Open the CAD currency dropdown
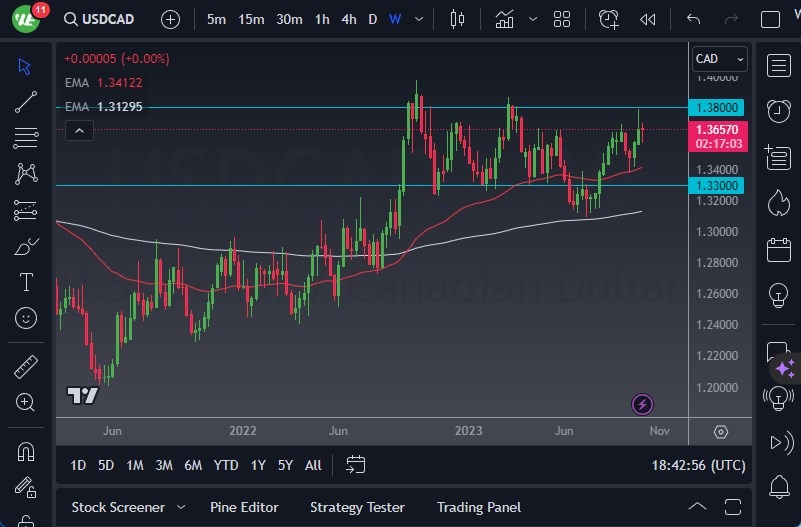 coord(719,59)
